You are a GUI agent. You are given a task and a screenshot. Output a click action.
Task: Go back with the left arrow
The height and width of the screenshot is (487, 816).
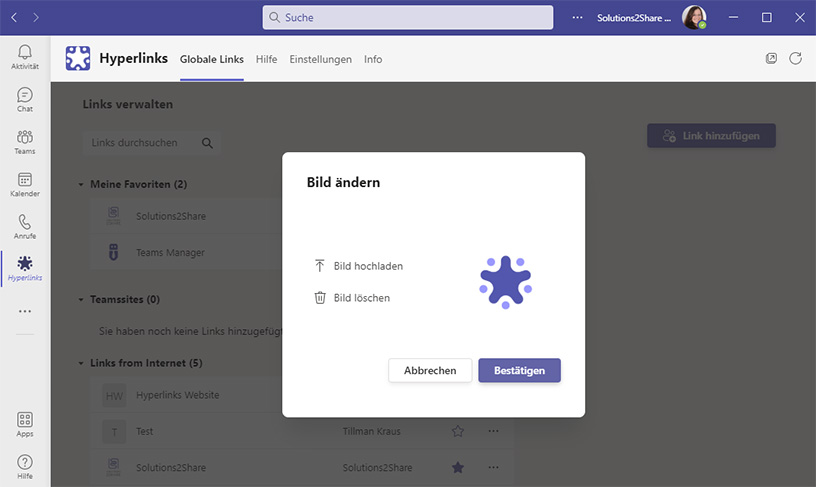[14, 18]
